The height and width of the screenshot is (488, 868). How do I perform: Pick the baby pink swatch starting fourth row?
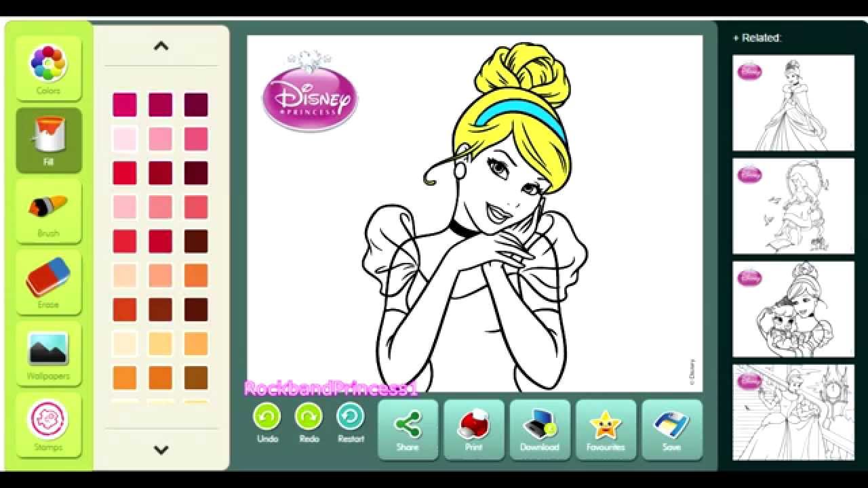coord(125,207)
